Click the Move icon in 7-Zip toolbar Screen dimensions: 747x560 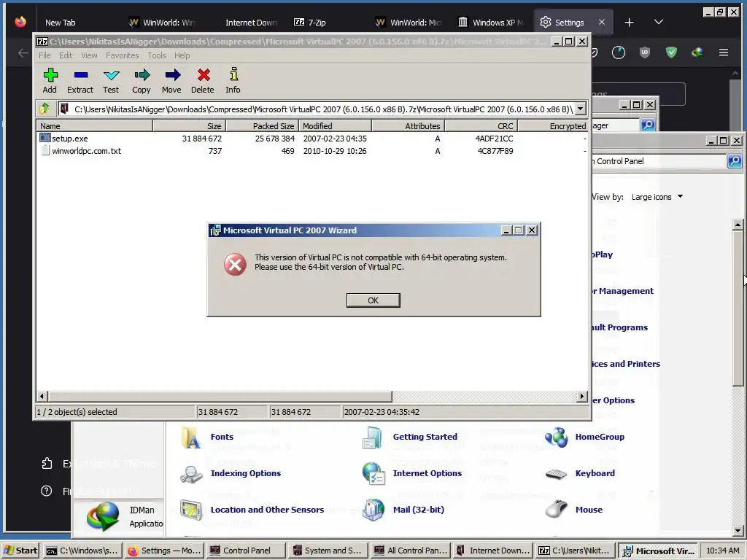(171, 80)
